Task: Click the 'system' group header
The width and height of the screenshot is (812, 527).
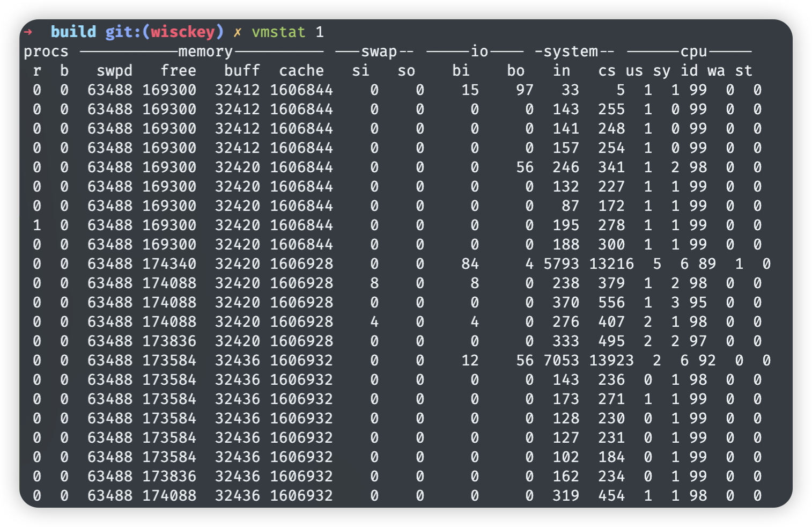Action: click(571, 52)
